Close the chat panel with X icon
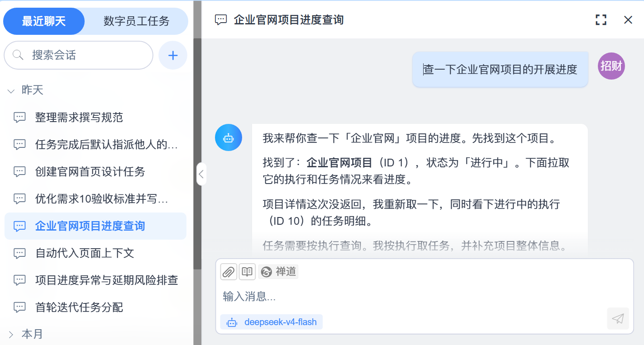The image size is (644, 345). click(628, 19)
